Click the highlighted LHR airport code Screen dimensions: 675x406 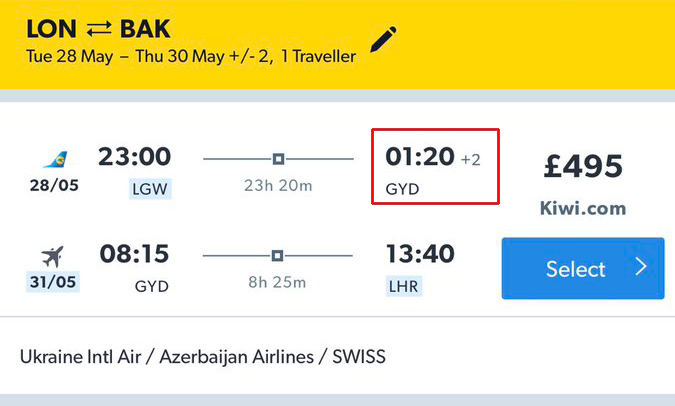click(403, 286)
